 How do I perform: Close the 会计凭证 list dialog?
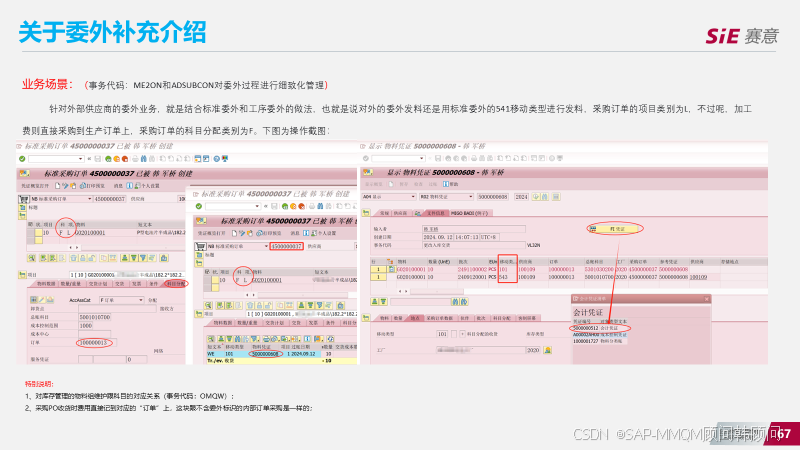[707, 299]
